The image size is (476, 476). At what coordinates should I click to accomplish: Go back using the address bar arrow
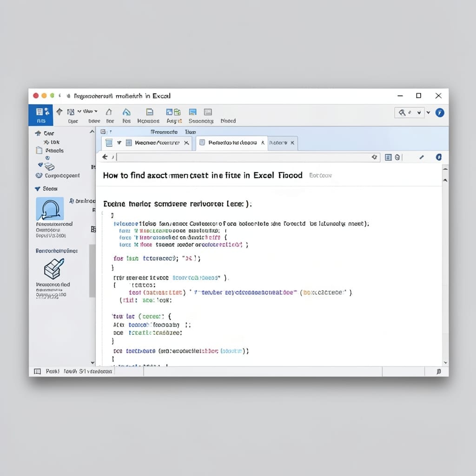tap(105, 157)
